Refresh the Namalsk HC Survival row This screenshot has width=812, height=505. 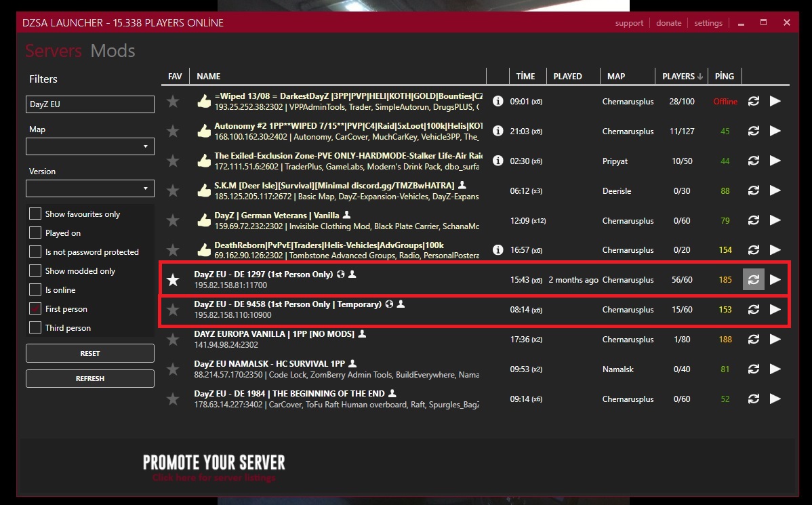click(x=754, y=369)
